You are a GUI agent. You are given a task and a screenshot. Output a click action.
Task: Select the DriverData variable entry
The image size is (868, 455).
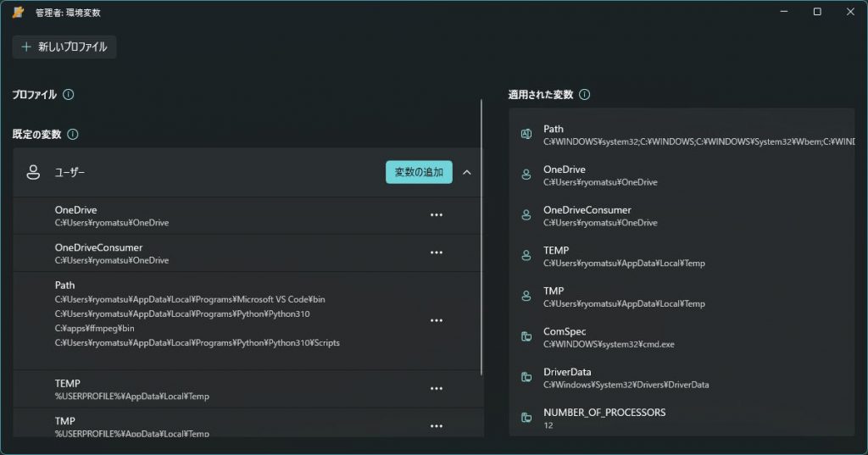tap(682, 377)
